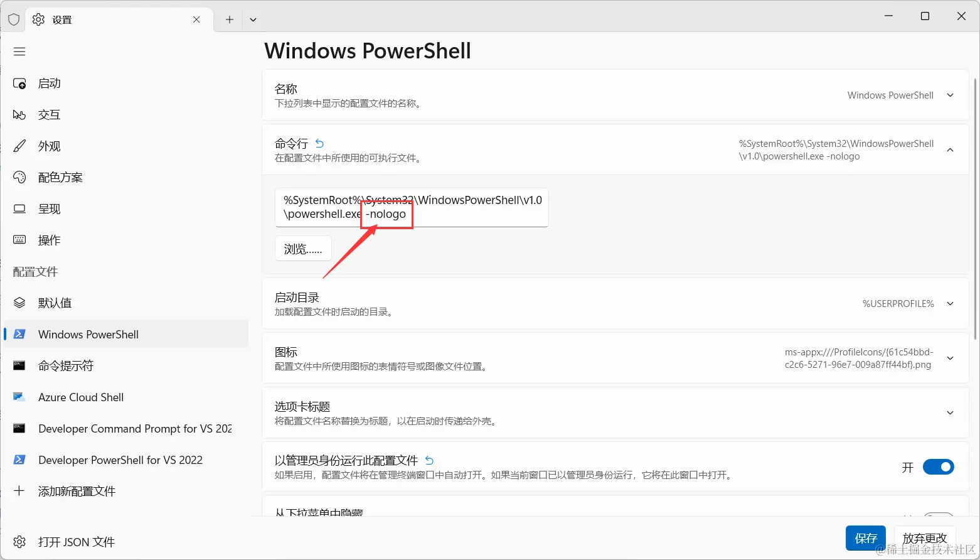Click 打开 JSON 文件 to open the settings JSON
The height and width of the screenshot is (560, 980).
(x=125, y=542)
